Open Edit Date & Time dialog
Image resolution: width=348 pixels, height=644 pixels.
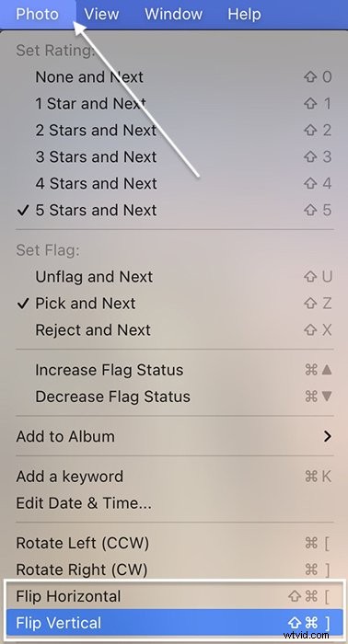[174, 503]
